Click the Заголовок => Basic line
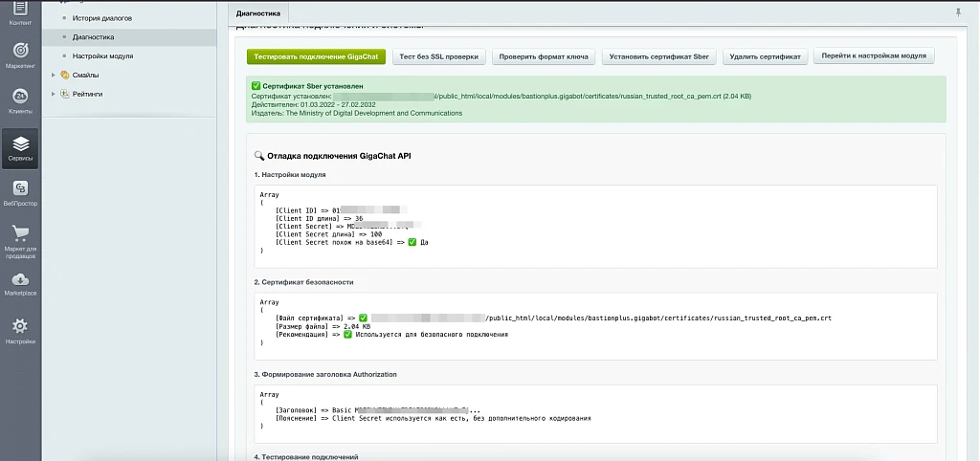This screenshot has height=461, width=980. click(378, 410)
